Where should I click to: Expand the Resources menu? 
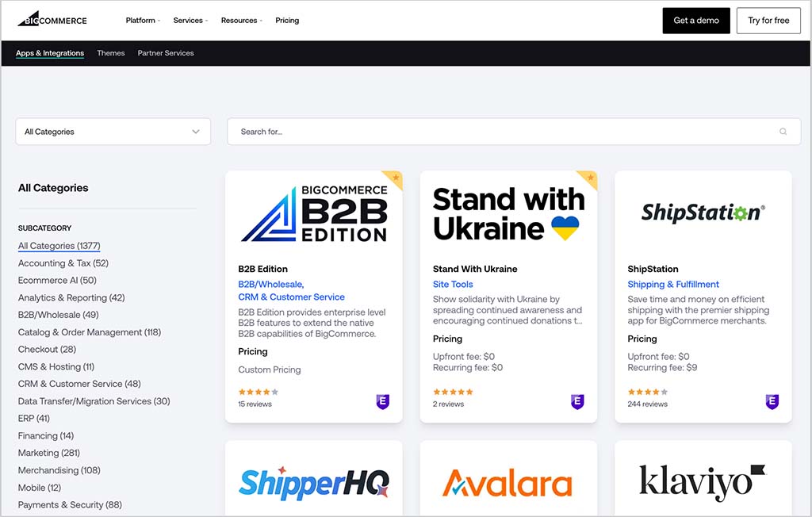pos(242,20)
